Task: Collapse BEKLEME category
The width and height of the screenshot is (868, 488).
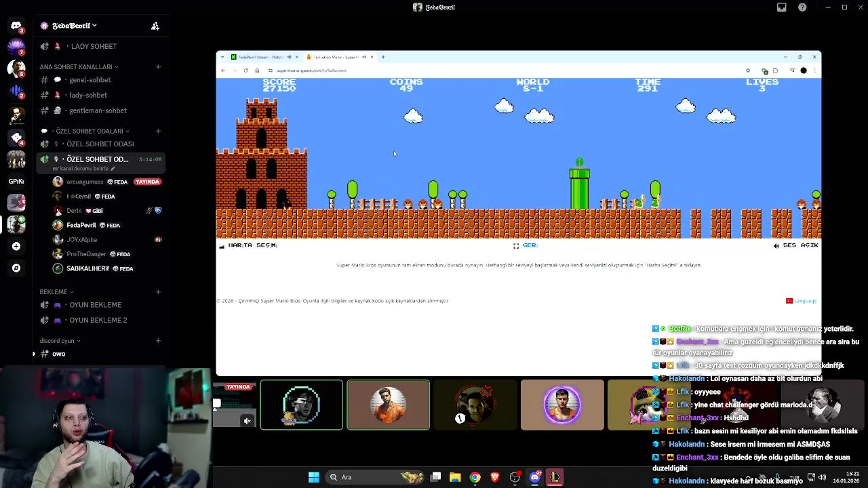Action: pos(56,291)
